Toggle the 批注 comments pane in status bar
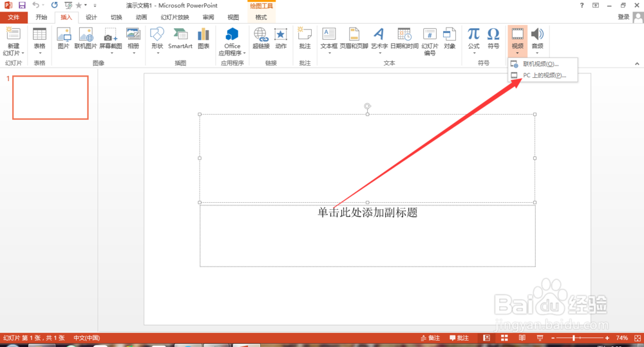 pos(459,338)
